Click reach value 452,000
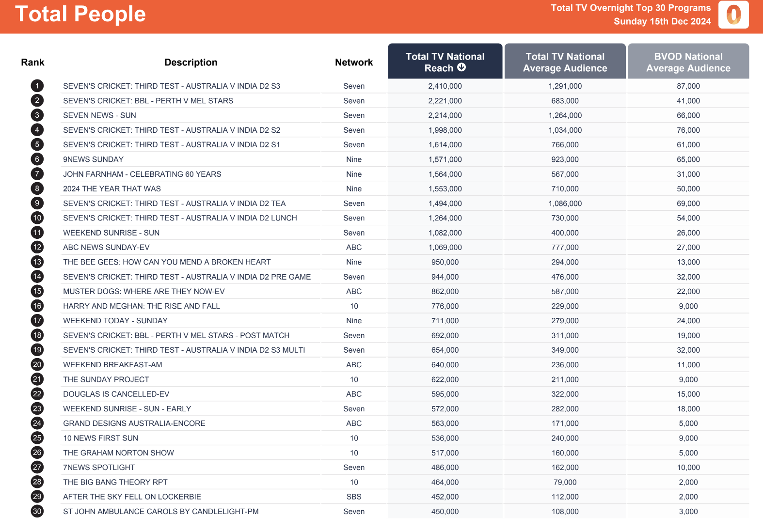Image resolution: width=763 pixels, height=532 pixels. 445,497
